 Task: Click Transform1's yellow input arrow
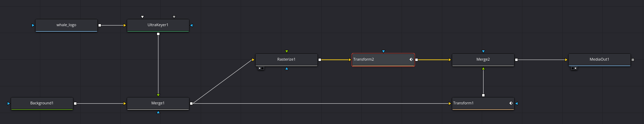[450, 103]
